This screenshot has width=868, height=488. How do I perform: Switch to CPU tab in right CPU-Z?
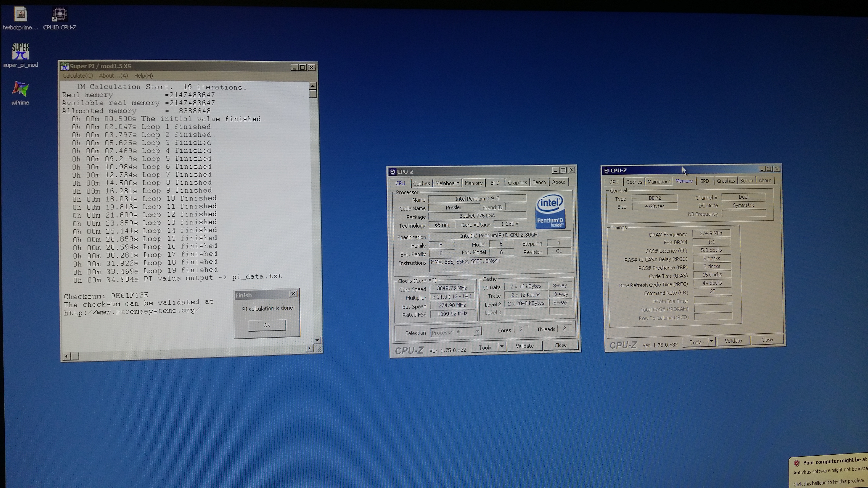(x=614, y=182)
